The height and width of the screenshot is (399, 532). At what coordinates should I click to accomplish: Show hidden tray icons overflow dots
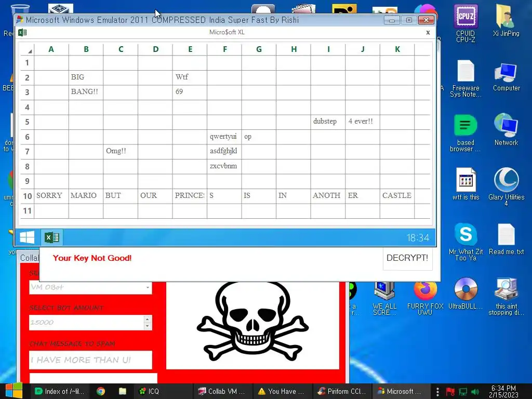click(x=437, y=392)
